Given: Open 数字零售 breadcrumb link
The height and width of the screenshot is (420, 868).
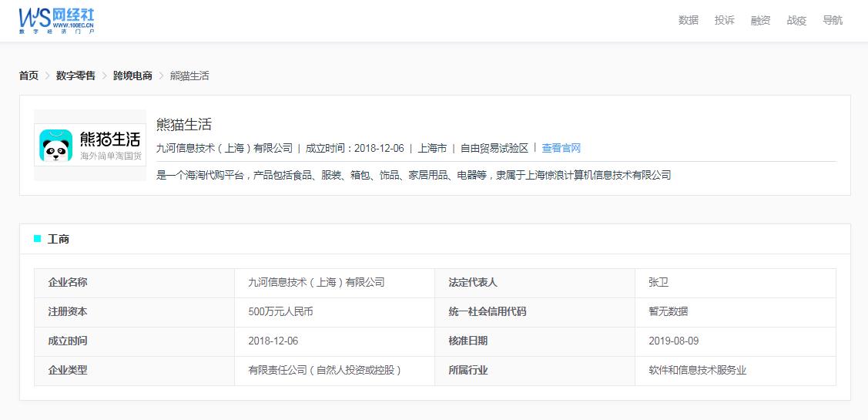Looking at the screenshot, I should pos(75,76).
